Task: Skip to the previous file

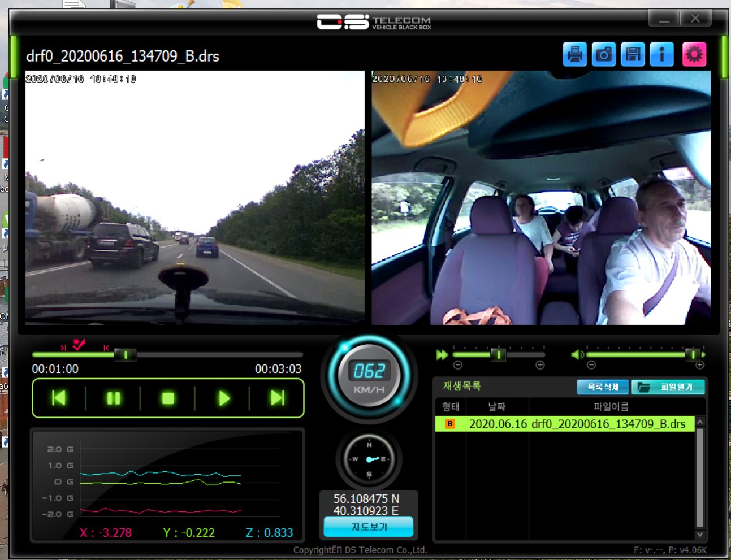Action: click(x=59, y=398)
